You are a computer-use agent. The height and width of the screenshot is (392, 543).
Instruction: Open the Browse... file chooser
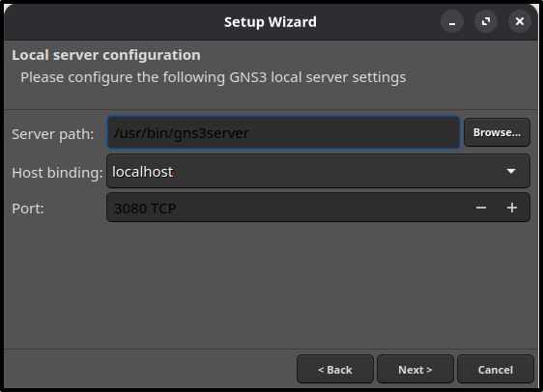497,132
